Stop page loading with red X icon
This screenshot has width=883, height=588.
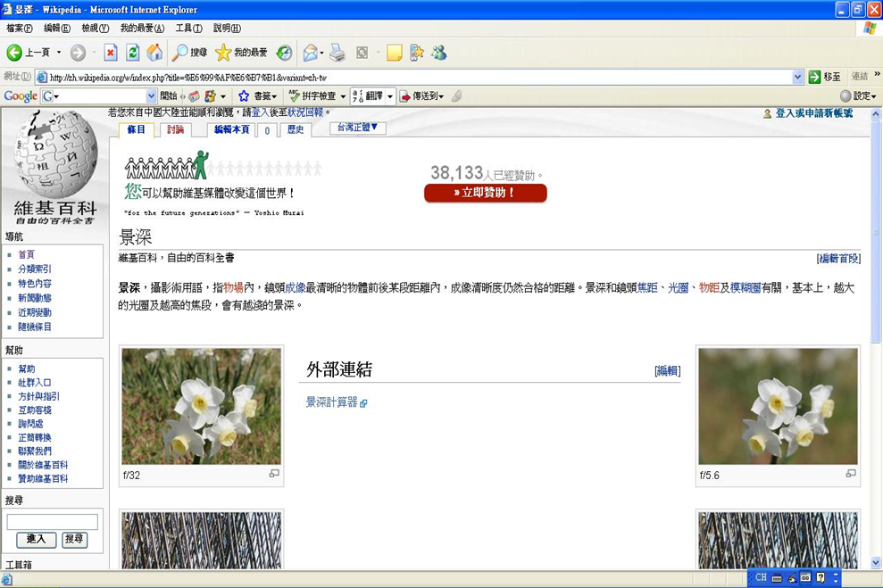point(111,53)
